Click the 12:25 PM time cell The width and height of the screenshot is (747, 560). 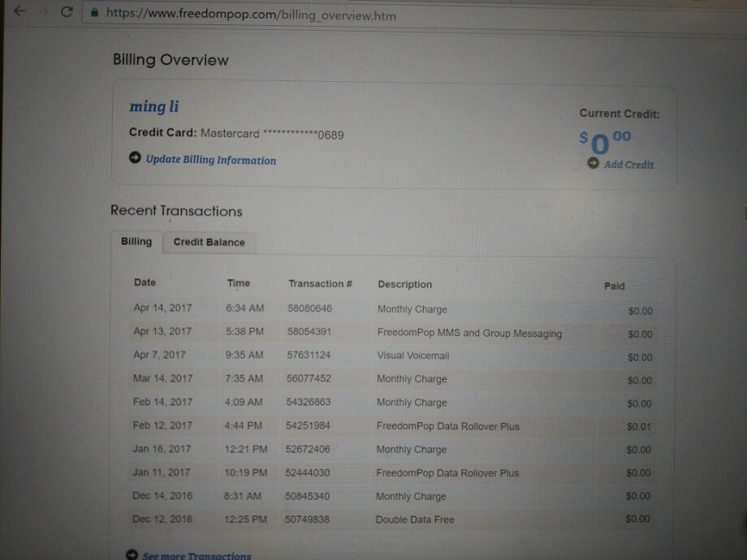coord(245,519)
